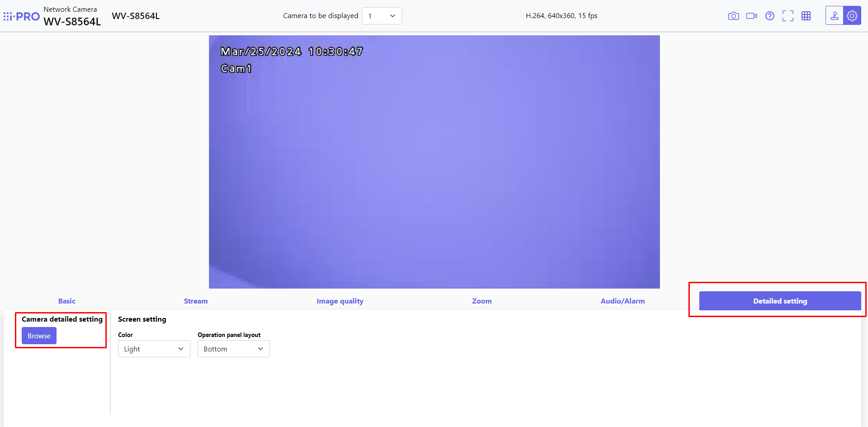Choose Bottom in Operation panel layout selector
Image resolution: width=868 pixels, height=427 pixels.
(x=233, y=349)
